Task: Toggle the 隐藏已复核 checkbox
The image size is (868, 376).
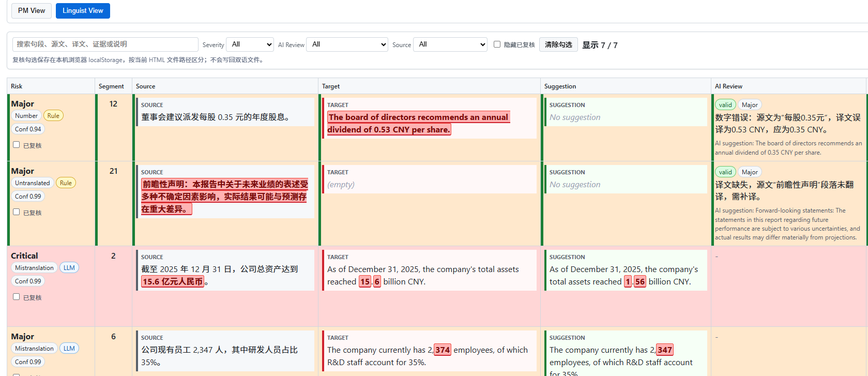Action: [497, 44]
